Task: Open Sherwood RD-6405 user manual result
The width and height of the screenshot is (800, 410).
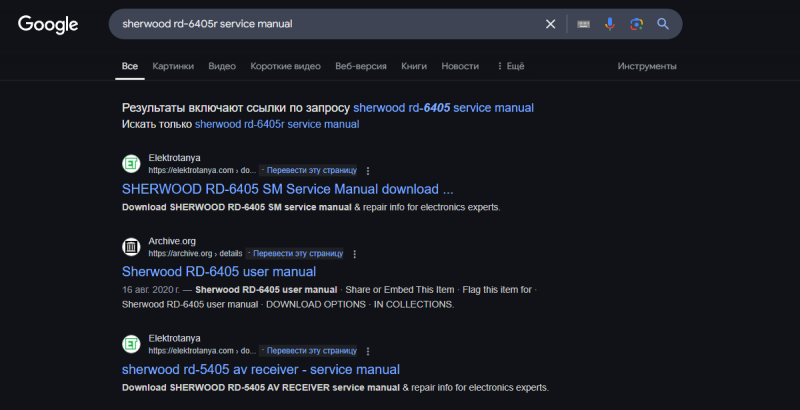Action: pyautogui.click(x=219, y=271)
